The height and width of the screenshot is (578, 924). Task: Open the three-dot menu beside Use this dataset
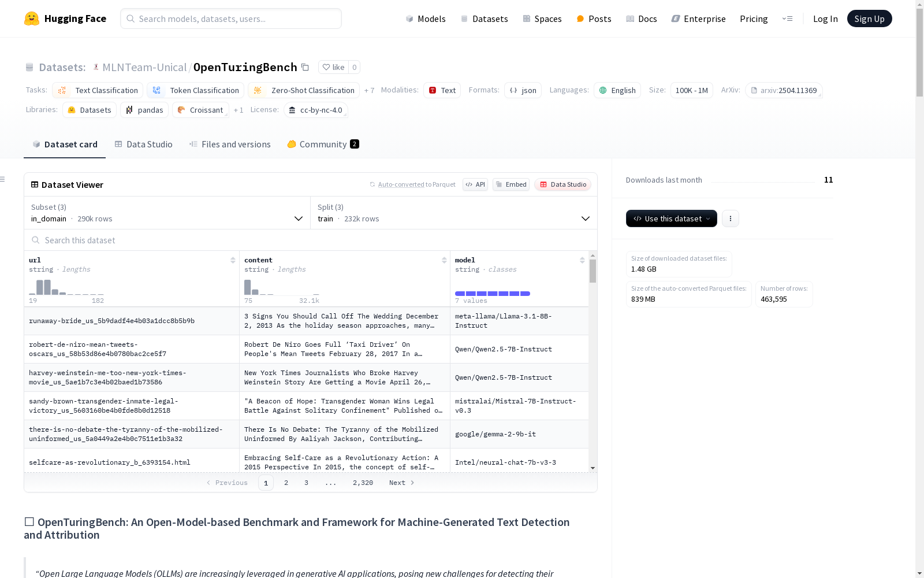pos(731,218)
